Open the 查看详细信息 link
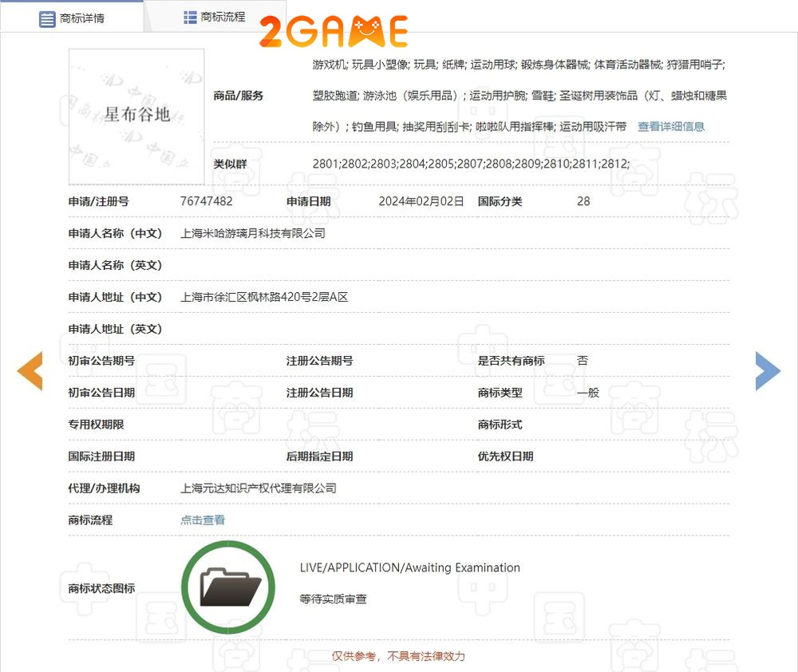798x672 pixels. pyautogui.click(x=670, y=126)
